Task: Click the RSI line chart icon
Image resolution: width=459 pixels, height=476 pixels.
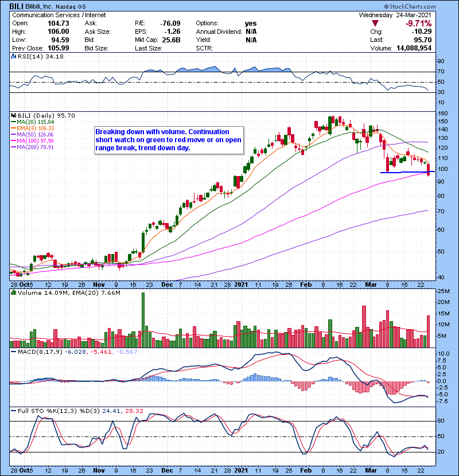Action: point(14,56)
